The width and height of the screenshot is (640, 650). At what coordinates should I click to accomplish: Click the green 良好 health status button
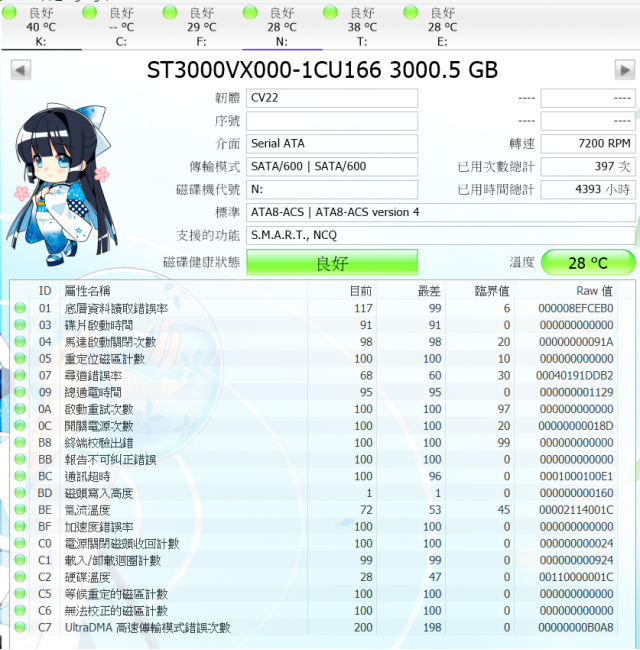pyautogui.click(x=332, y=262)
